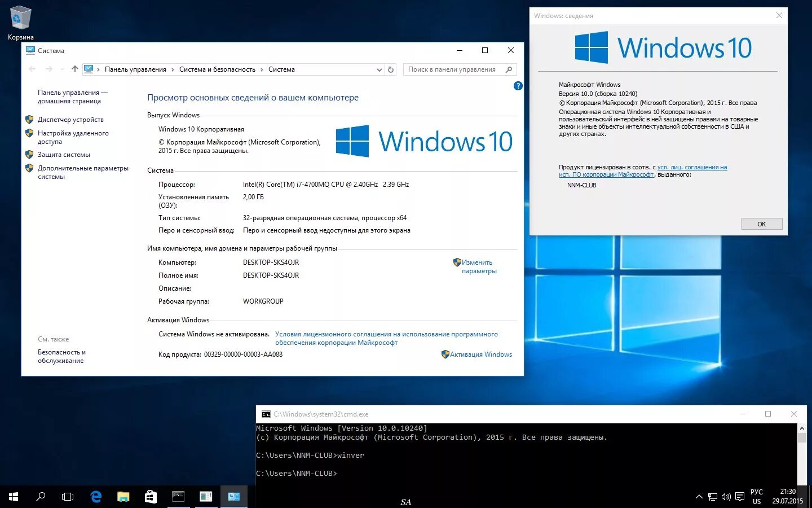
Task: Expand the address bar history dropdown
Action: pos(379,69)
